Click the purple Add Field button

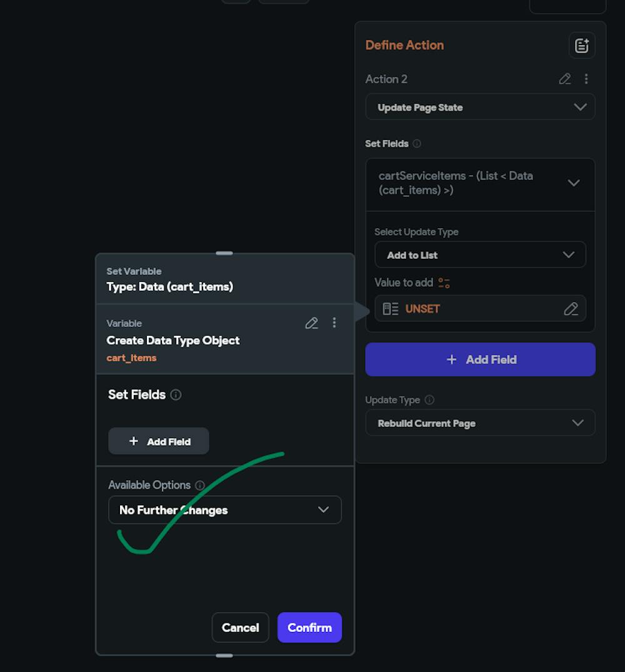click(x=480, y=359)
